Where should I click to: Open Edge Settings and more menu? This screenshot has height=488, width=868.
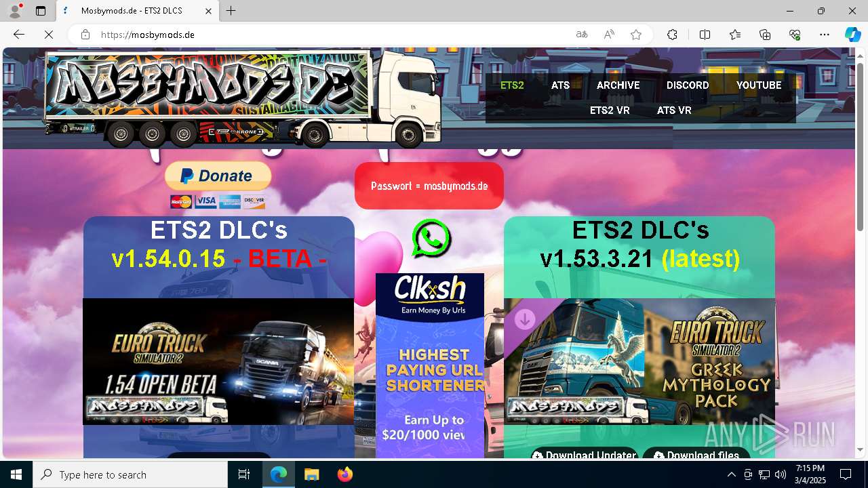(825, 35)
